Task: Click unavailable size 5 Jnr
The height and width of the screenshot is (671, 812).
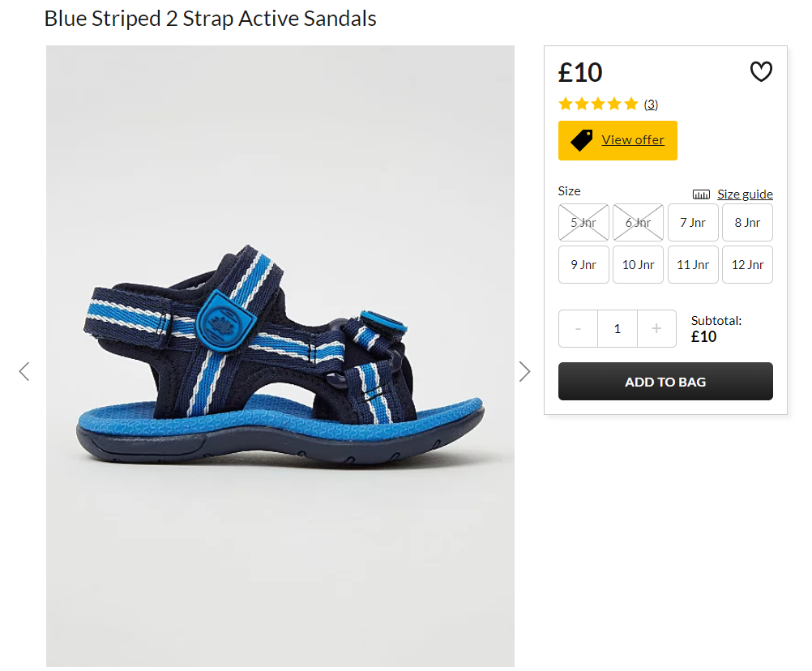Action: coord(583,223)
